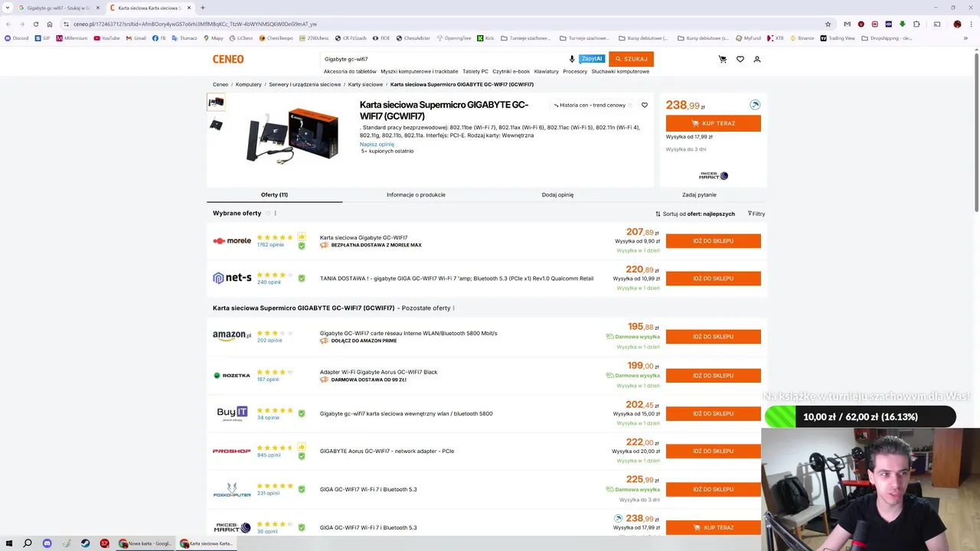Screen dimensions: 980x551
Task: Open the Gmail bookmark
Action: click(x=136, y=38)
